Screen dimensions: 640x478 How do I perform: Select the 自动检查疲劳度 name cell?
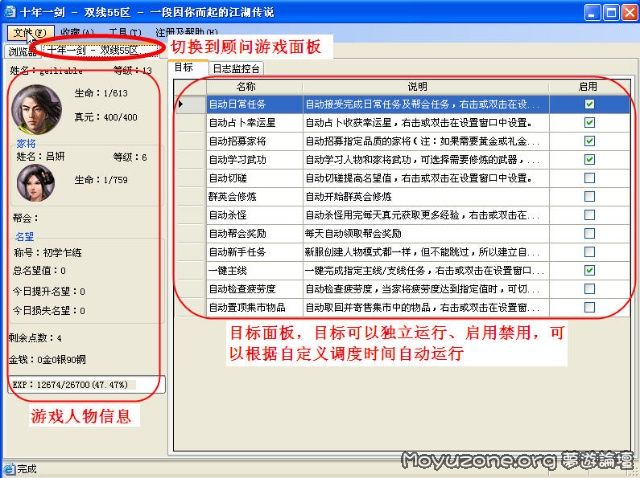(x=254, y=289)
